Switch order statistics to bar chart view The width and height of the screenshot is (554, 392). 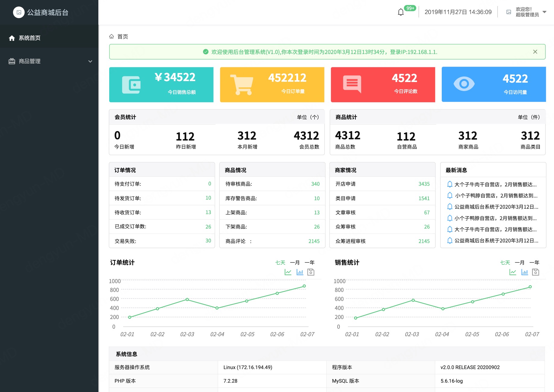[300, 272]
